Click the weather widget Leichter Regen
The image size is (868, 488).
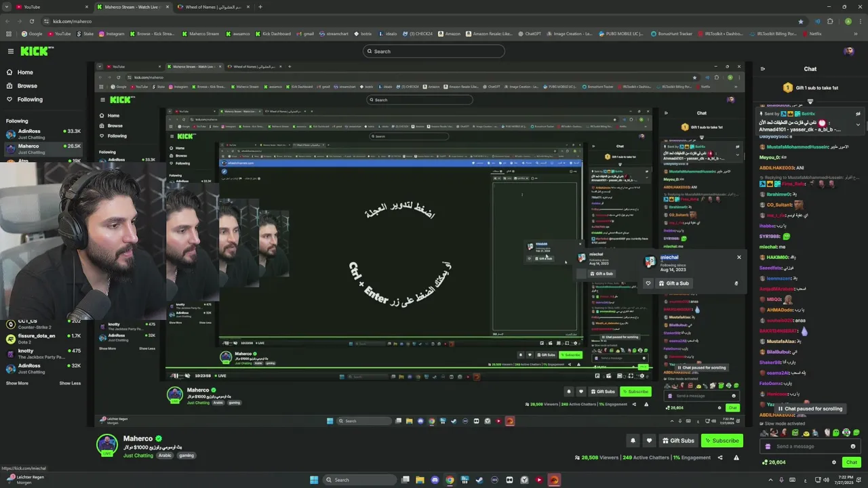[24, 479]
